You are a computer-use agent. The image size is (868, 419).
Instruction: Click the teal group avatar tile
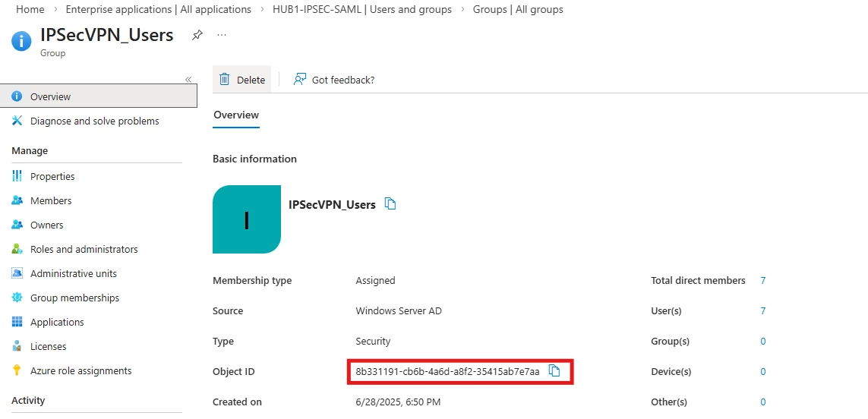coord(247,219)
